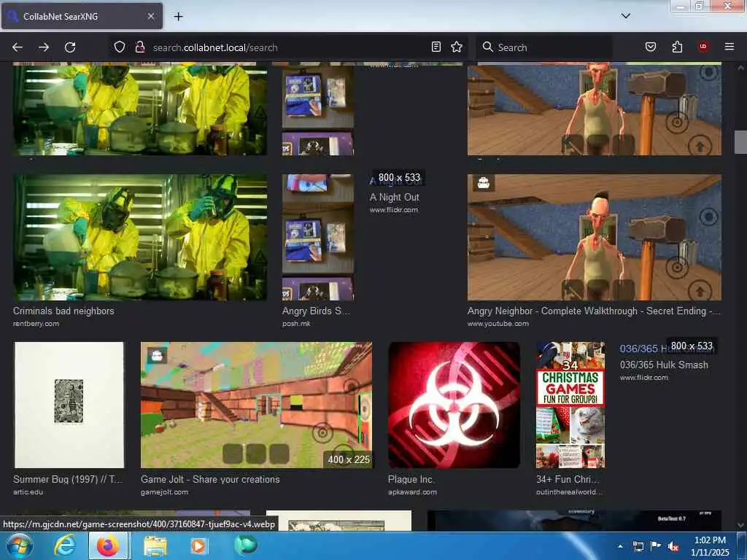Expand the list all tabs dropdown

point(625,16)
